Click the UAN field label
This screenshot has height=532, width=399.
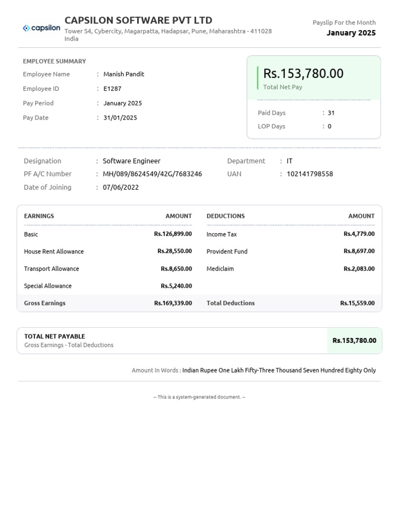(234, 174)
